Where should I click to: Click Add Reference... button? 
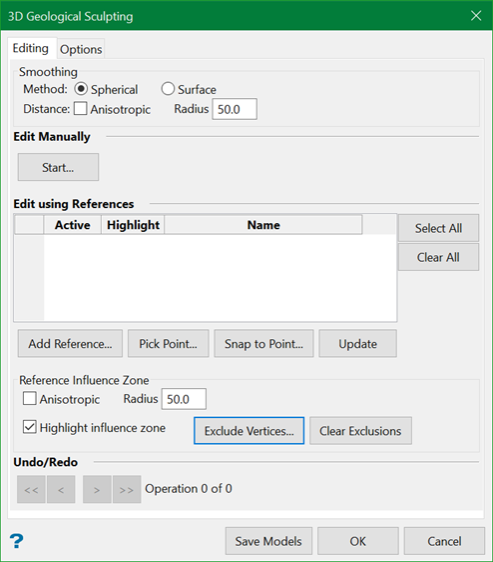coord(70,343)
